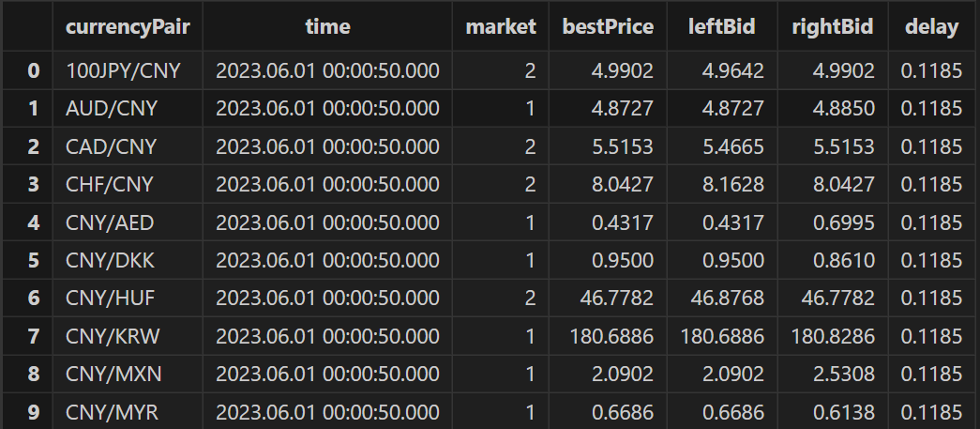Click the rightBid value 180.8286
Image resolution: width=980 pixels, height=429 pixels.
(833, 336)
